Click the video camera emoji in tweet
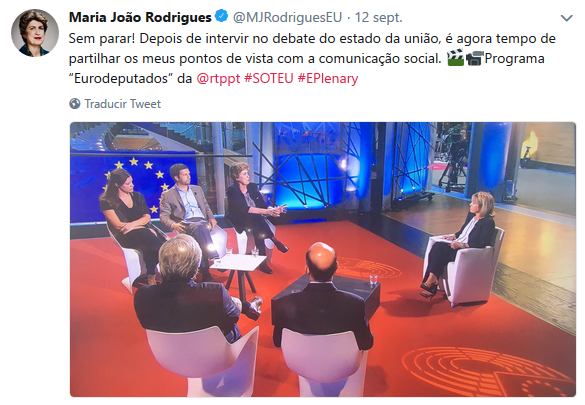Viewport: 585px width, 405px height. coord(475,58)
